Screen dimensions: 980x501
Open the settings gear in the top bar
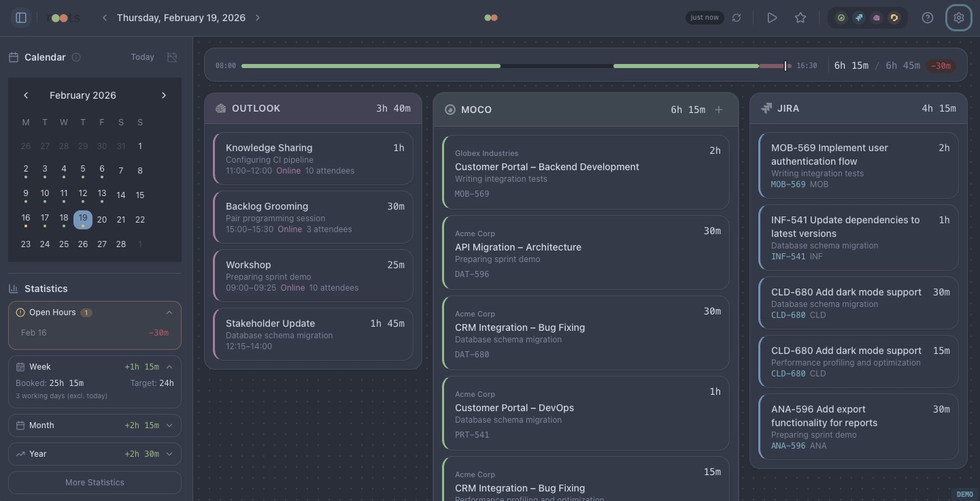tap(959, 18)
